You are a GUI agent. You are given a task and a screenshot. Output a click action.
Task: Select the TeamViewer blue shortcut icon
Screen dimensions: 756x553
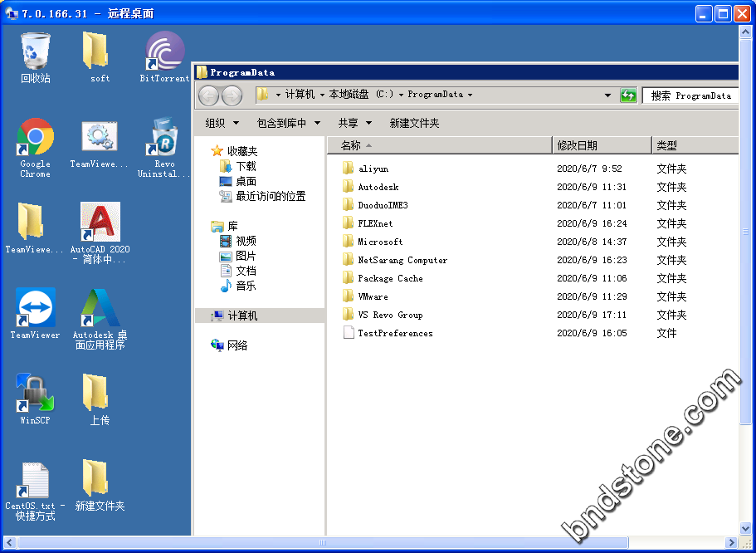pos(35,309)
